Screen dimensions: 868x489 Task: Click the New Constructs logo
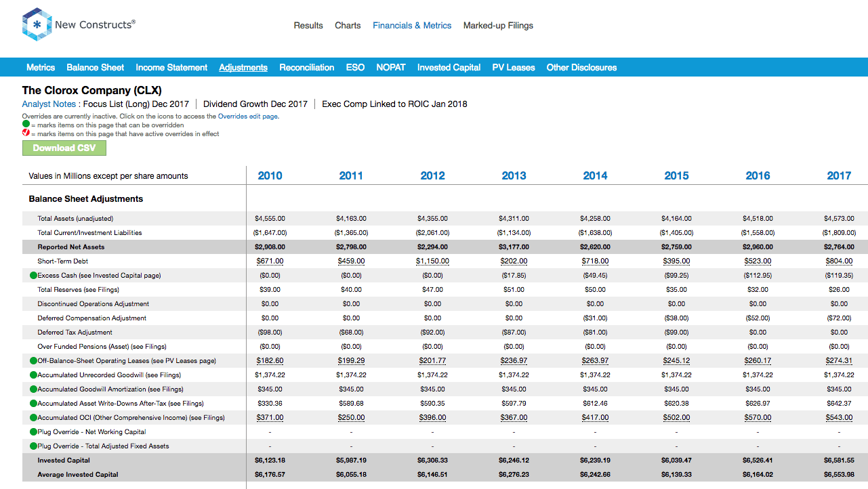pos(79,24)
